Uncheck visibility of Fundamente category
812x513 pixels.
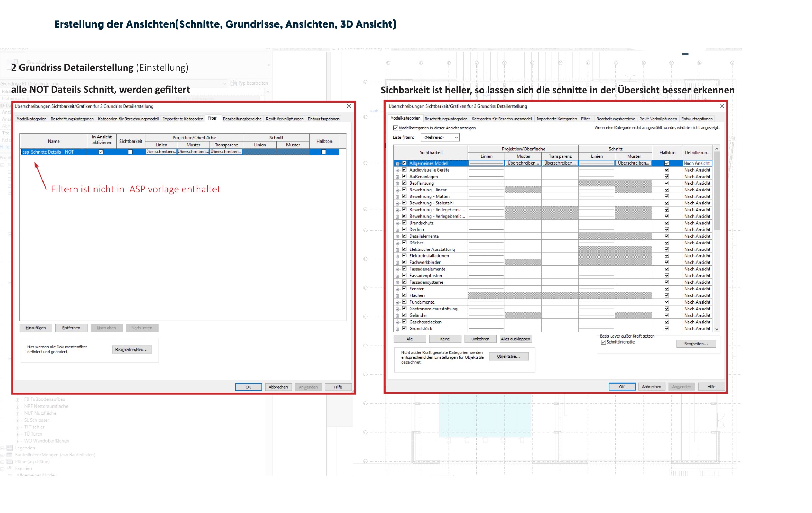pyautogui.click(x=404, y=302)
